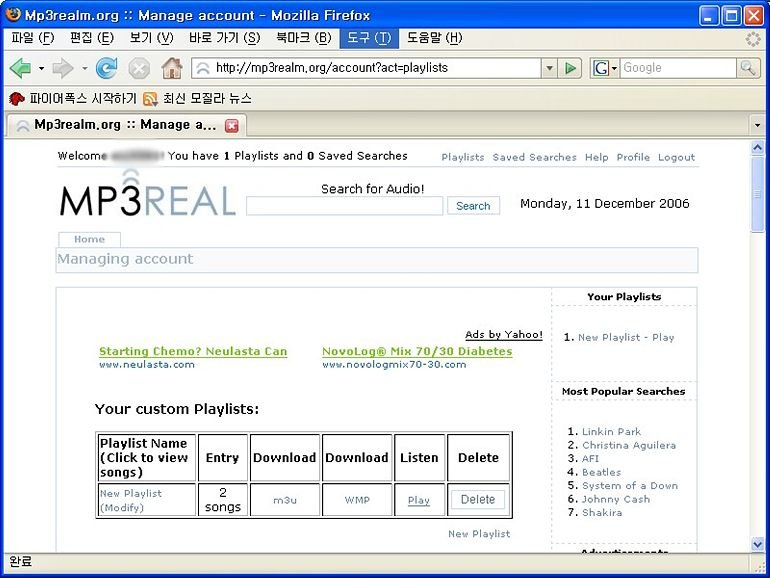Click the activity throbber icon
Viewport: 770px width, 578px height.
tap(753, 39)
